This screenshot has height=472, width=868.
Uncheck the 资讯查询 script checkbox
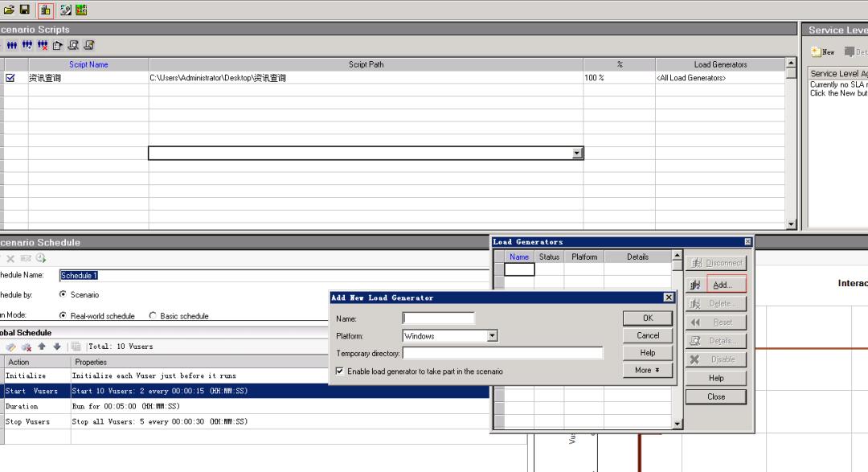pos(10,78)
